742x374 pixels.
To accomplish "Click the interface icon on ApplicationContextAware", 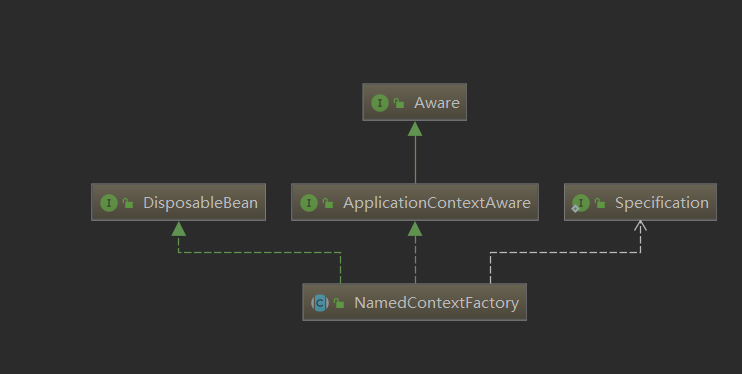I will (x=309, y=203).
